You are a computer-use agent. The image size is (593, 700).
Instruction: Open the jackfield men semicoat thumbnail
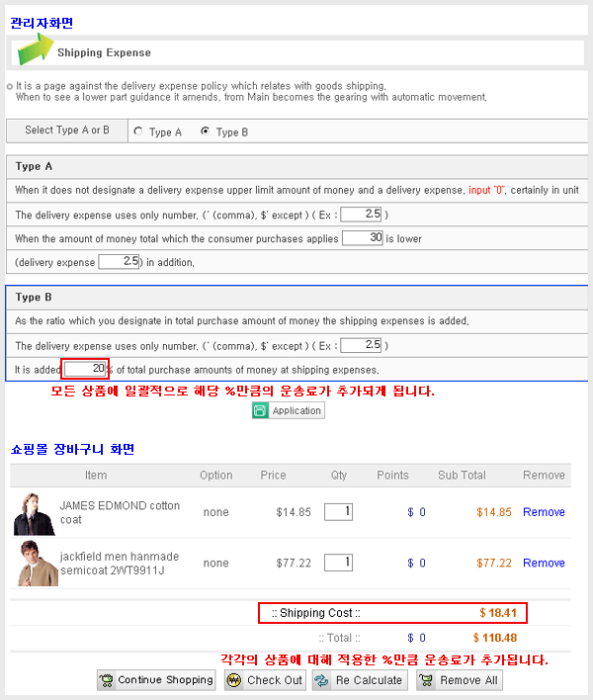click(38, 563)
